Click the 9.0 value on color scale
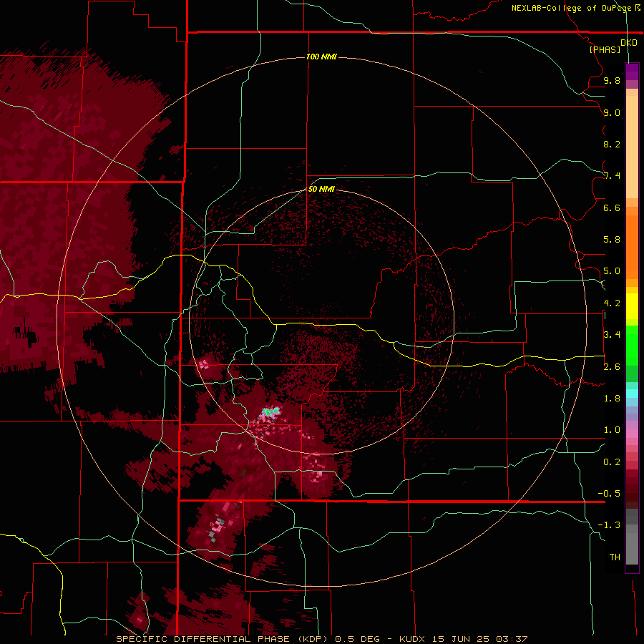 (612, 112)
